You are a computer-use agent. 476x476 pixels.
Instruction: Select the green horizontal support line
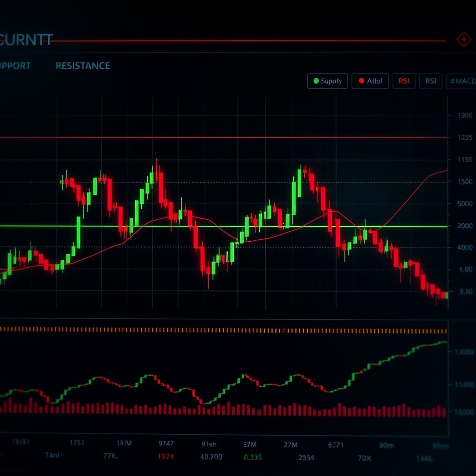[224, 226]
